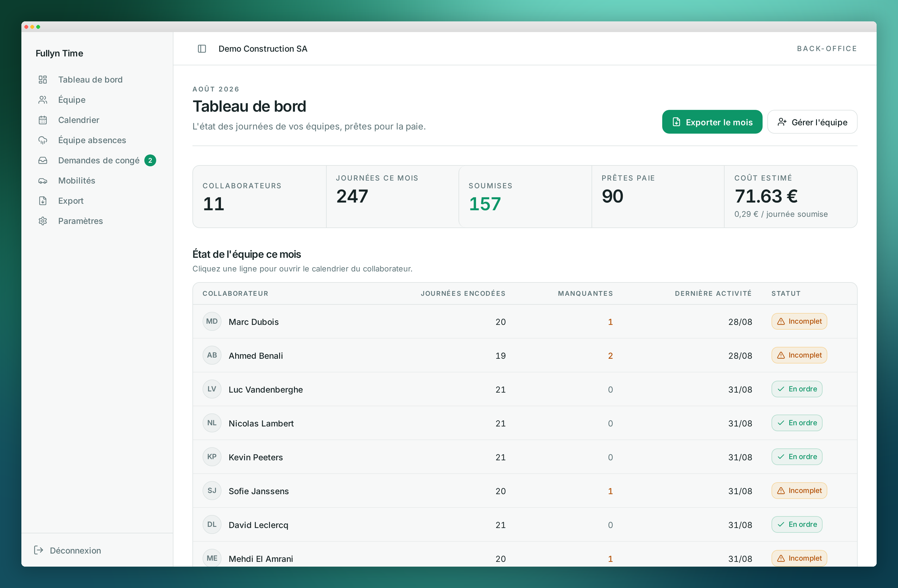Click Déconnexion link
Image resolution: width=898 pixels, height=588 pixels.
click(68, 550)
